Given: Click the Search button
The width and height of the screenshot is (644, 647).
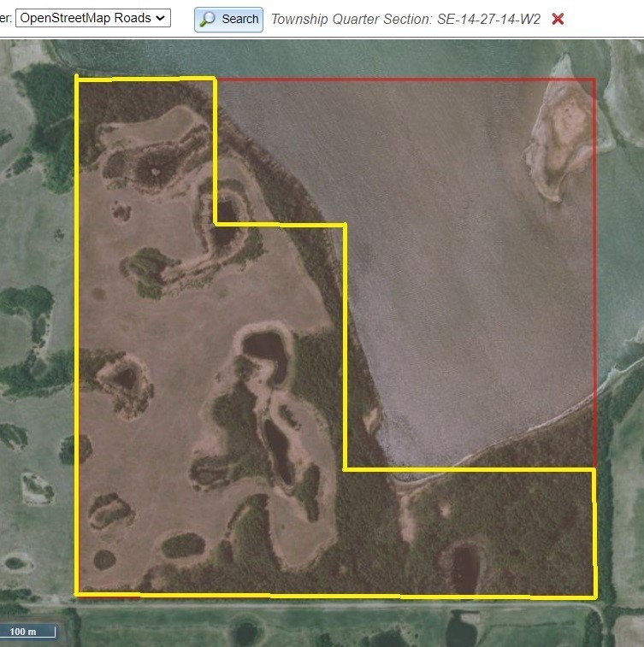Looking at the screenshot, I should [x=228, y=19].
